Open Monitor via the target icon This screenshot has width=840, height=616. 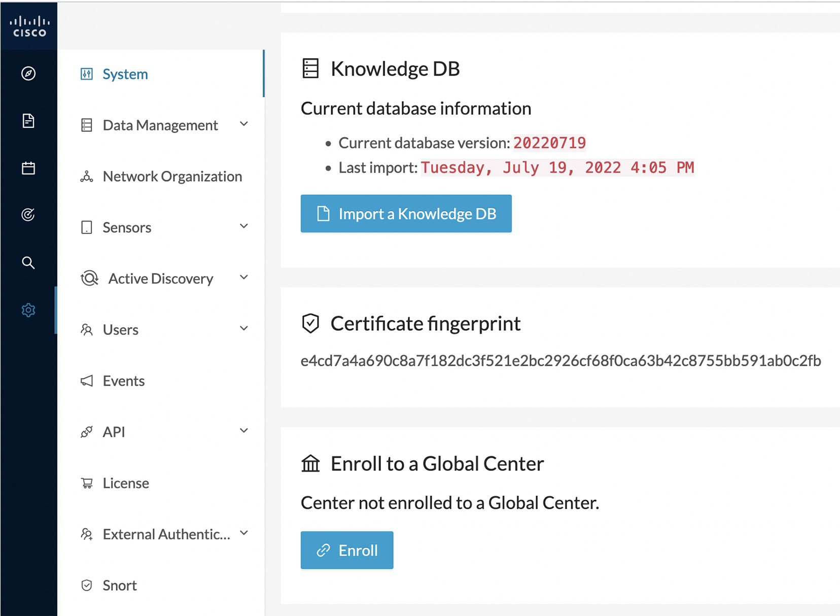(x=28, y=215)
